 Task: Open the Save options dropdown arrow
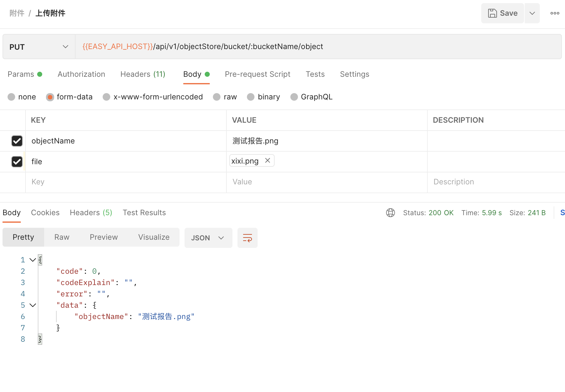tap(532, 13)
